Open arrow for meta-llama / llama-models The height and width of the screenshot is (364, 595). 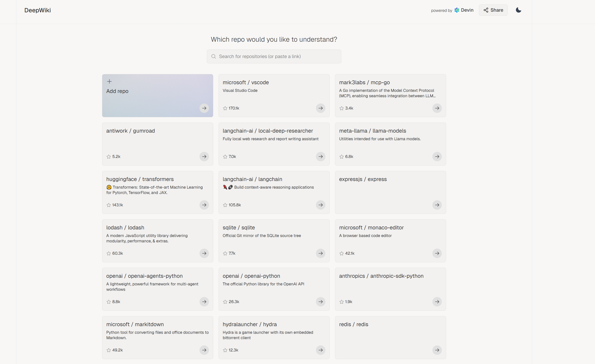[x=437, y=157]
